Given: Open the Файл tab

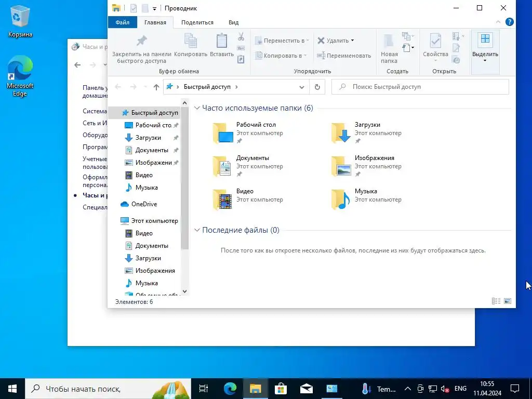Looking at the screenshot, I should tap(123, 22).
